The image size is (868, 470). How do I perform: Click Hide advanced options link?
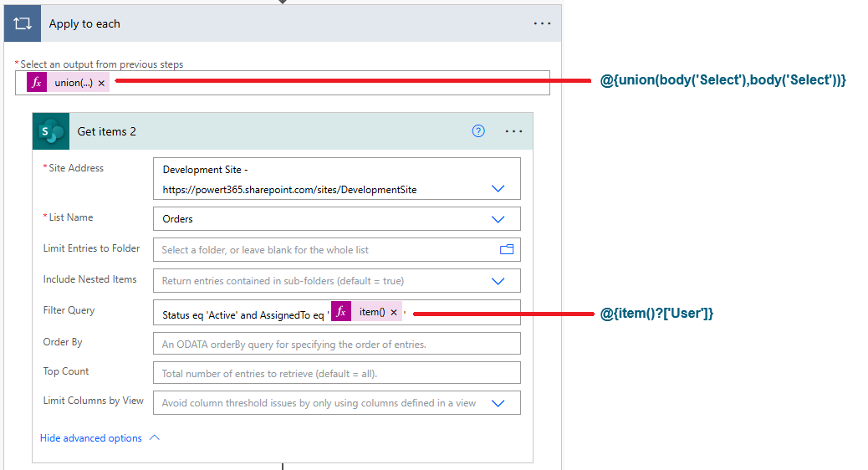91,438
